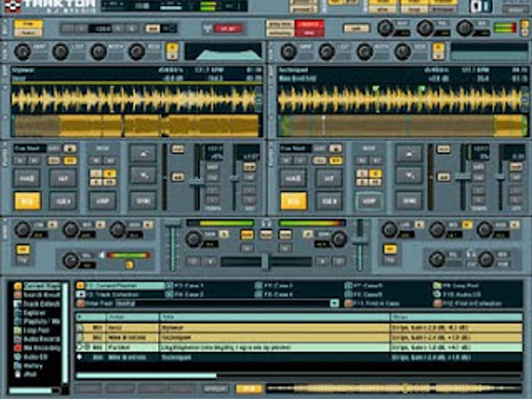Open the right deck Cue Start dropdown
The image size is (532, 399).
click(x=296, y=149)
